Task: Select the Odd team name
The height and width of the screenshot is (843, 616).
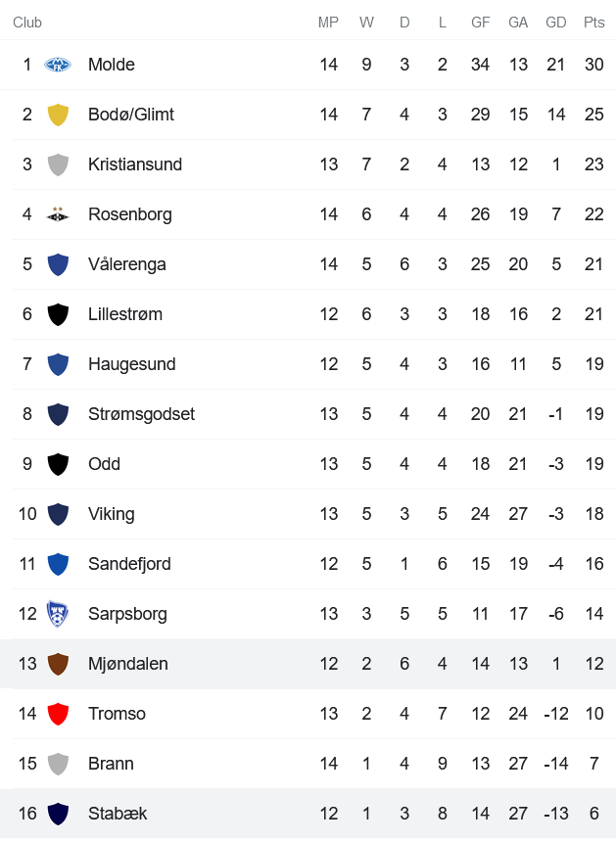Action: pos(104,464)
